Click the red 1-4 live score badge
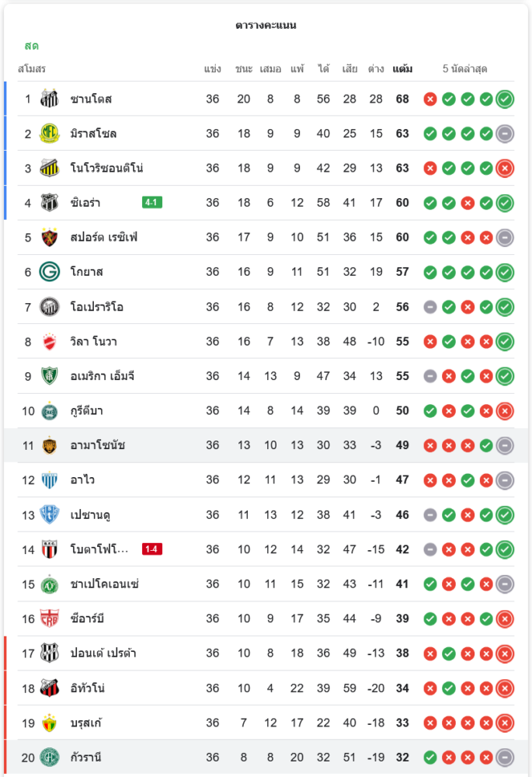Viewport: 532px width, 777px height. tap(152, 549)
